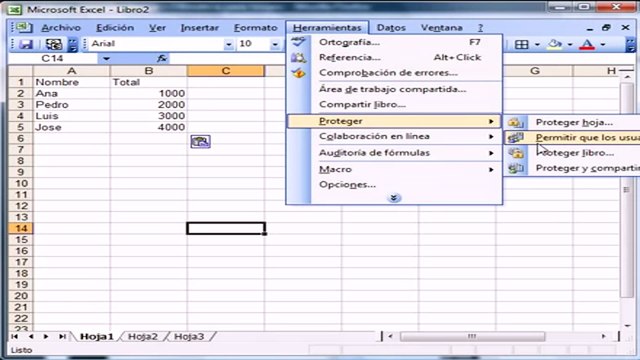Go to first sheet navigation arrow
Image resolution: width=640 pixels, height=360 pixels.
point(15,336)
